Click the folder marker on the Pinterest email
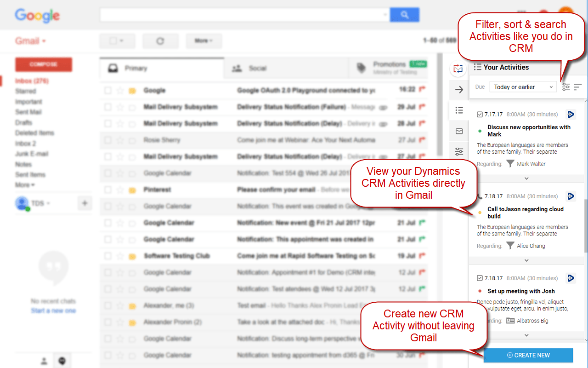The height and width of the screenshot is (368, 588). pyautogui.click(x=132, y=190)
